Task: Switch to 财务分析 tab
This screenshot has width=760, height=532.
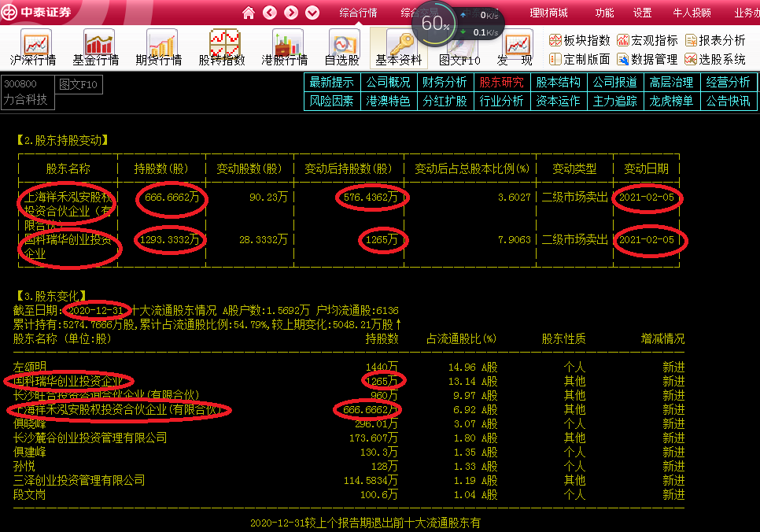Action: [445, 82]
